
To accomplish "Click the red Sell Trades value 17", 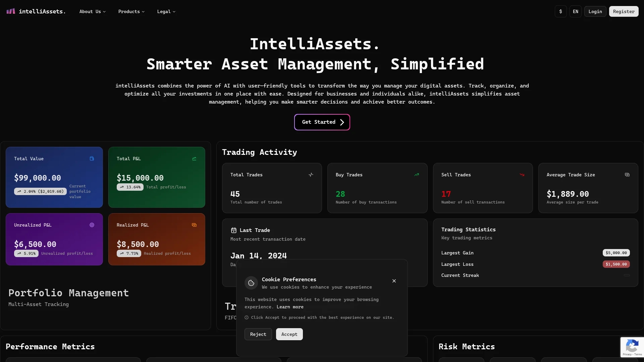I will click(x=446, y=194).
